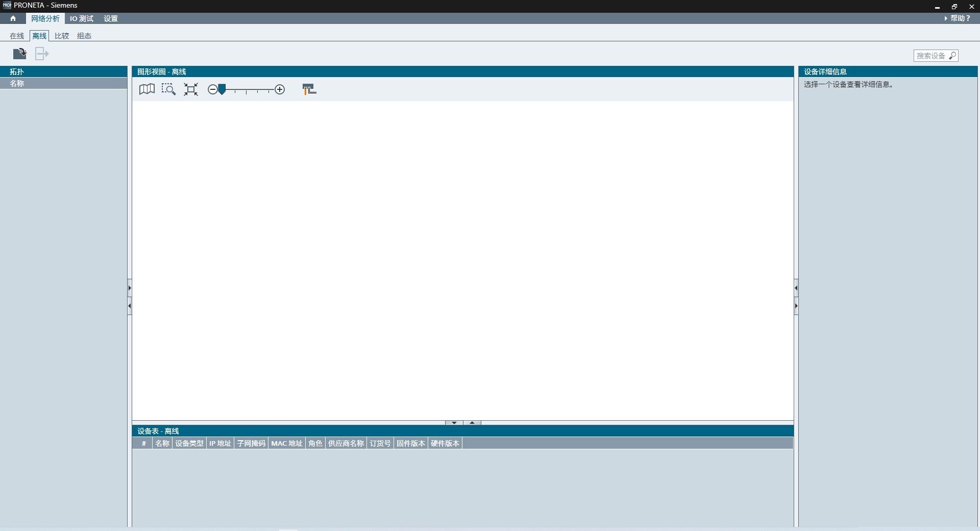Switch to the 在线 sub-tab
The image size is (980, 531).
tap(17, 36)
